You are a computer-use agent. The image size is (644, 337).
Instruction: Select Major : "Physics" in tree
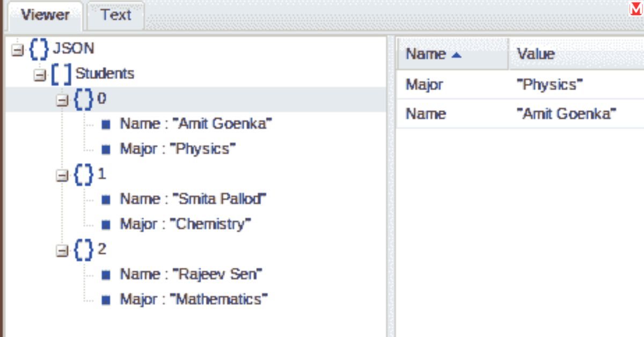click(x=178, y=149)
